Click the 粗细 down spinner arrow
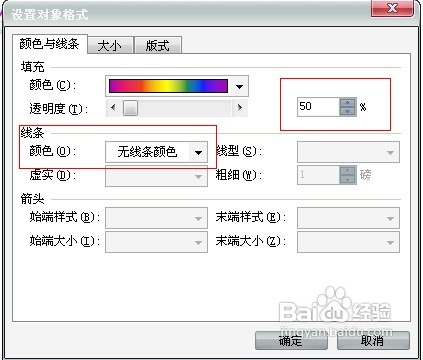 [348, 180]
